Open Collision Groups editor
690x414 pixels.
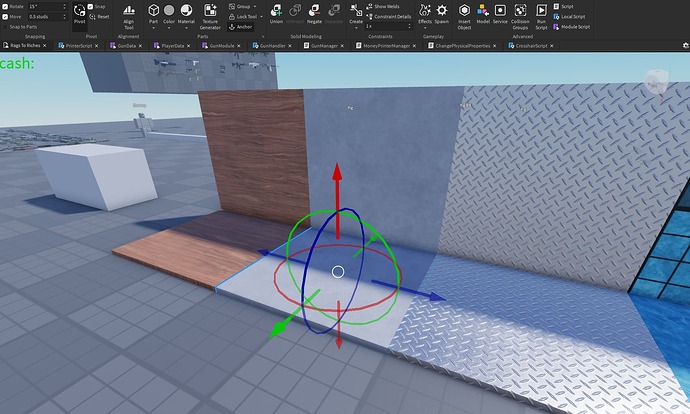(520, 17)
